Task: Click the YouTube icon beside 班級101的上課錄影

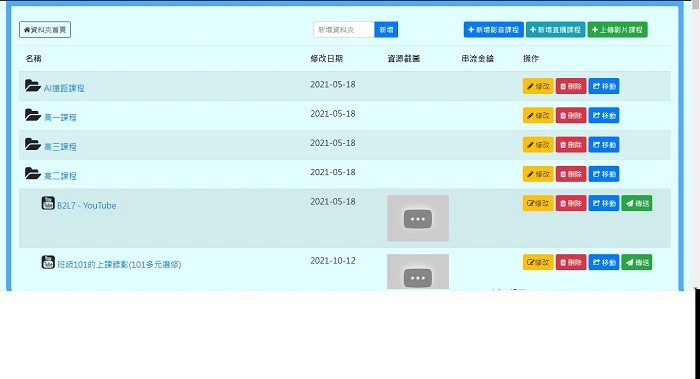Action: click(48, 262)
